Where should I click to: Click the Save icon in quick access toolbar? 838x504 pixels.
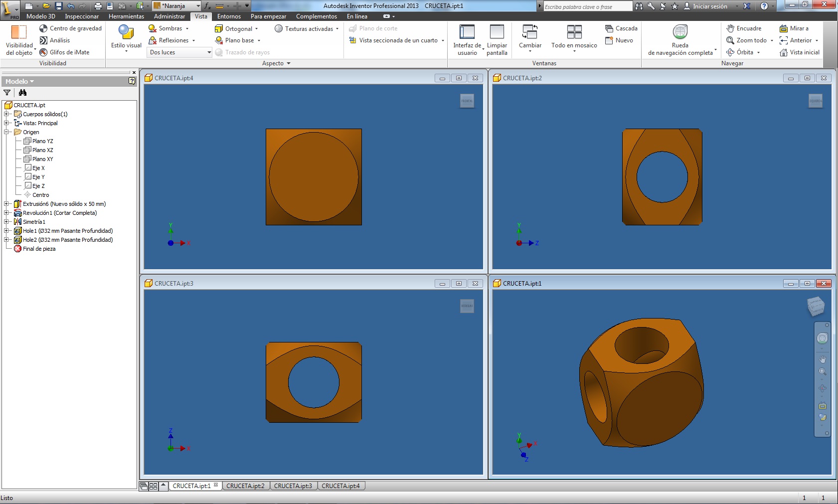pos(58,6)
